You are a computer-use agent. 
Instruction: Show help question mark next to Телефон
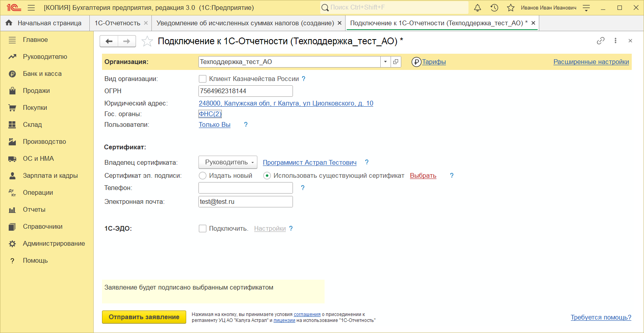pos(303,188)
